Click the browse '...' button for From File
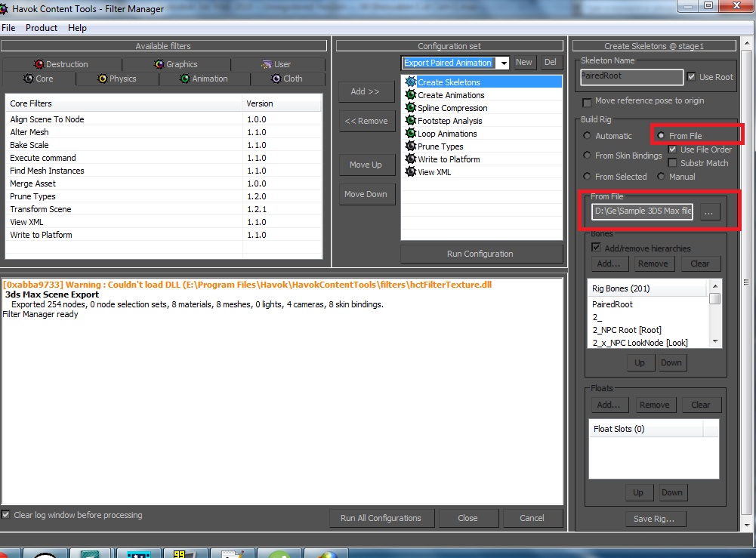The width and height of the screenshot is (756, 558). 708,212
